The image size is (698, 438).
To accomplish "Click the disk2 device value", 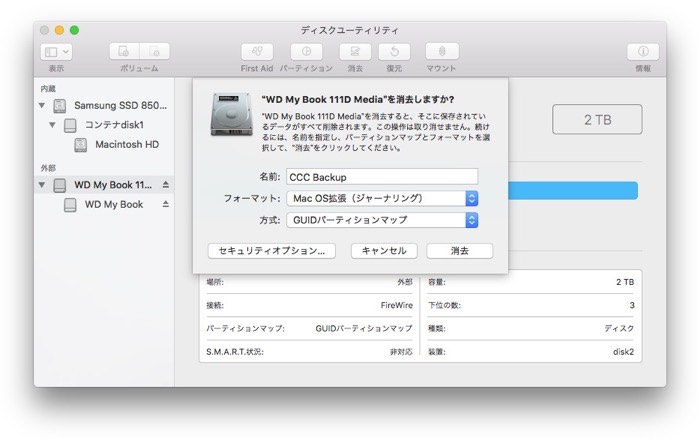I will pos(623,352).
